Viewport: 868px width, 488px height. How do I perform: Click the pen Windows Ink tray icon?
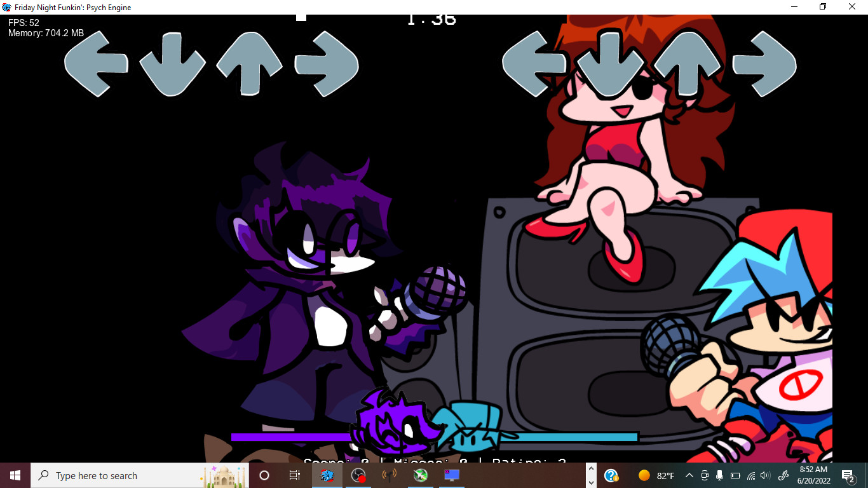[x=783, y=475]
